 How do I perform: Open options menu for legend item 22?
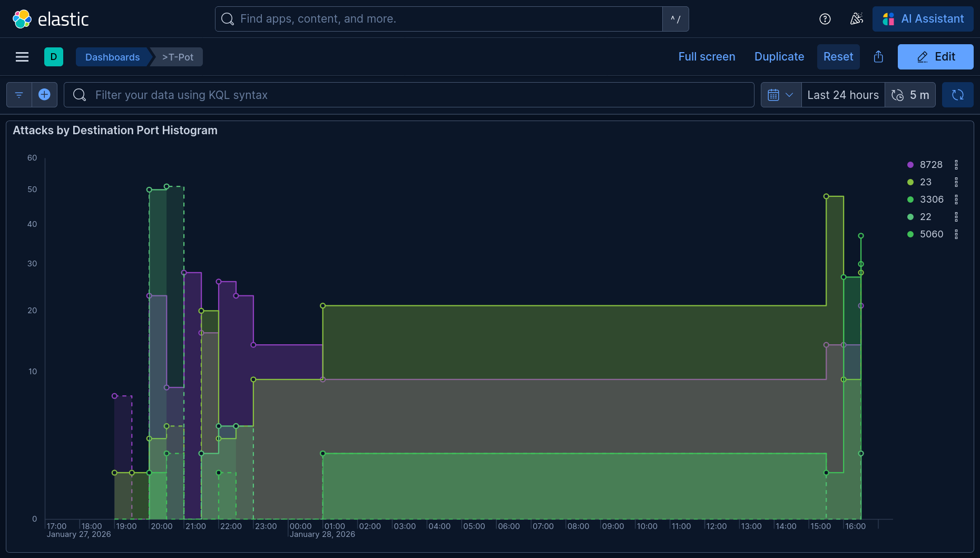956,217
